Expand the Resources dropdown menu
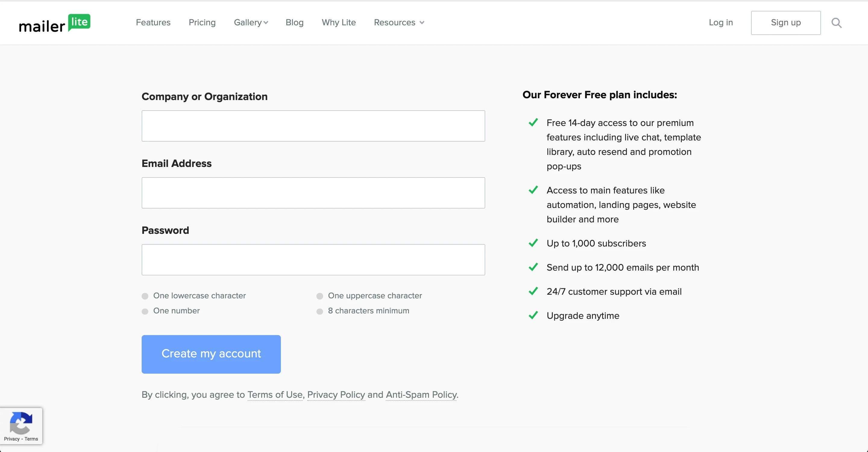Image resolution: width=868 pixels, height=452 pixels. [x=399, y=23]
